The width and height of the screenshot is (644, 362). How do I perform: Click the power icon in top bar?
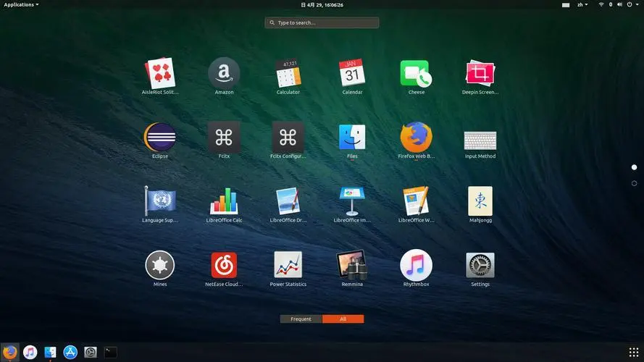(630, 4)
